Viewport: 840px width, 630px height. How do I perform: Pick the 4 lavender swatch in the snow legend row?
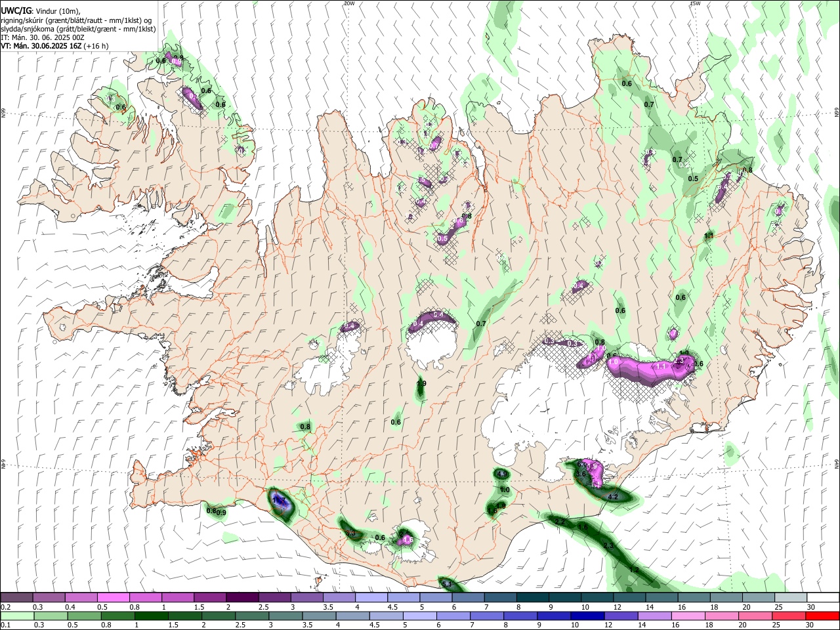click(371, 597)
